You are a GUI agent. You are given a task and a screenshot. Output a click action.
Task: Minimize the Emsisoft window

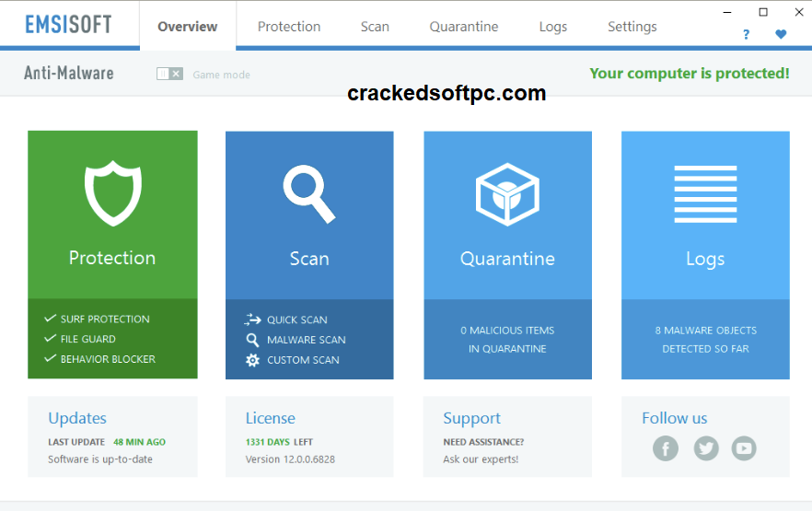pos(727,12)
